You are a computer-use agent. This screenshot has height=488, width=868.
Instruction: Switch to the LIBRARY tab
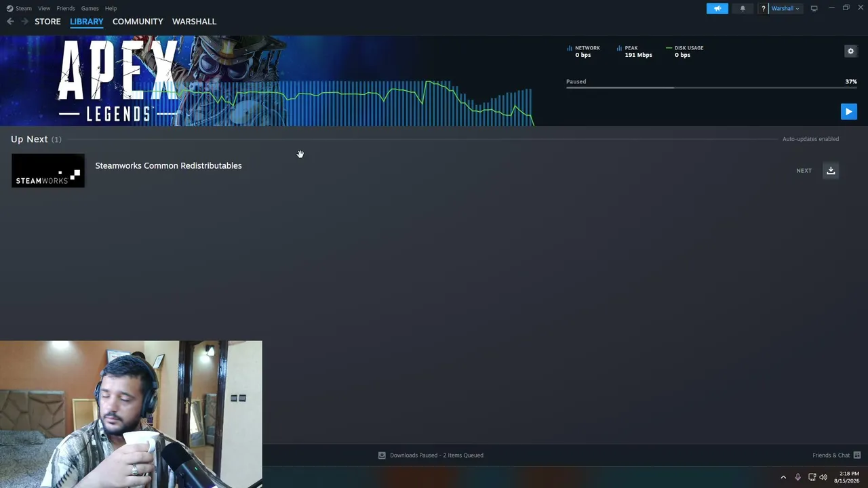[87, 22]
